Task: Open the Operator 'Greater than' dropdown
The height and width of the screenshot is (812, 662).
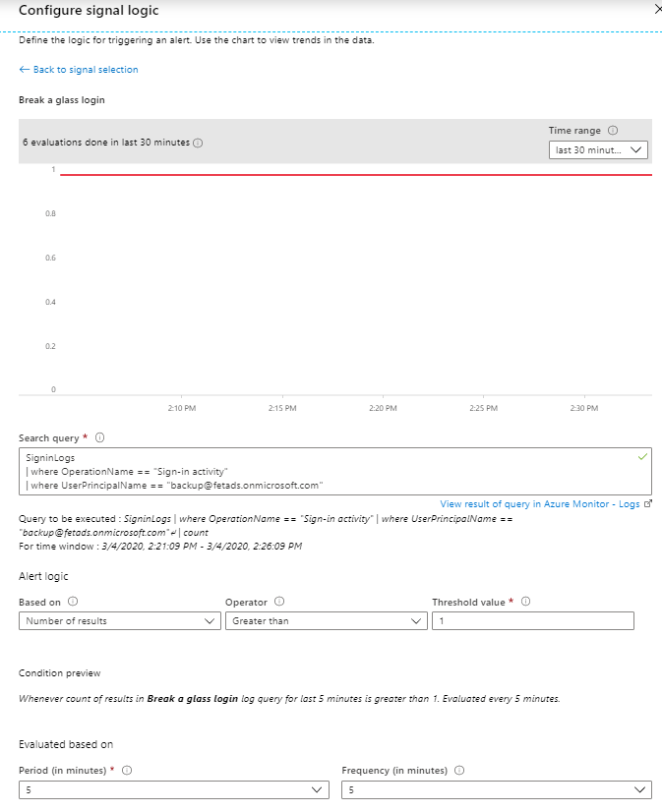Action: point(327,620)
